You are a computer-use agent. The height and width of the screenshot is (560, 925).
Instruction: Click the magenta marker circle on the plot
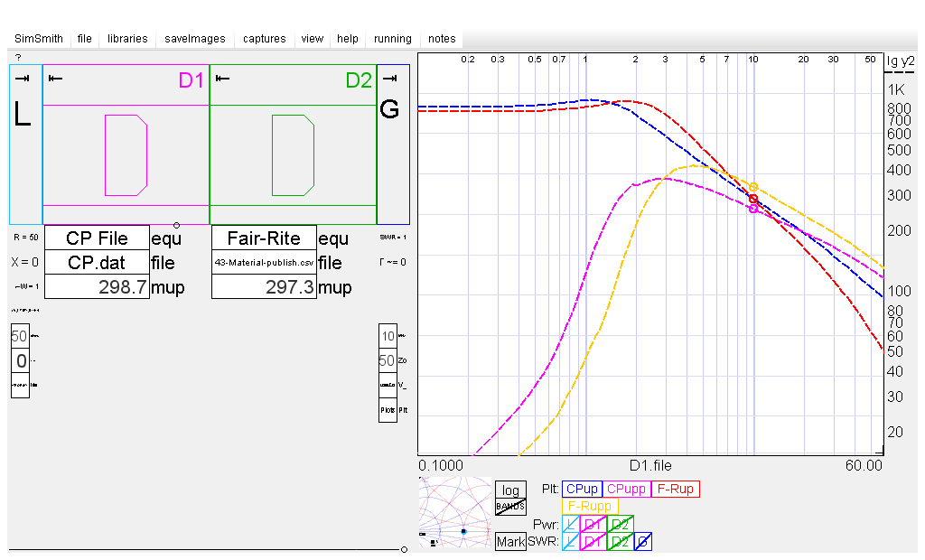(752, 209)
